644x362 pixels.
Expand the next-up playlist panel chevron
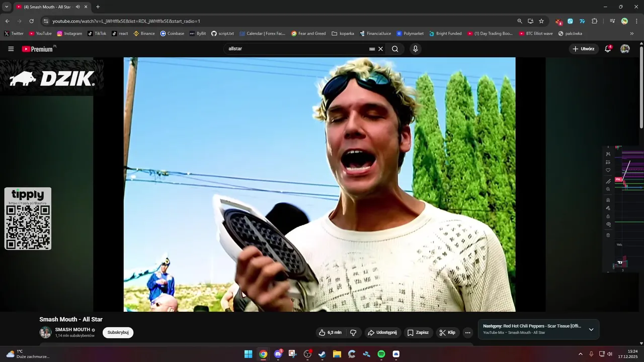591,329
